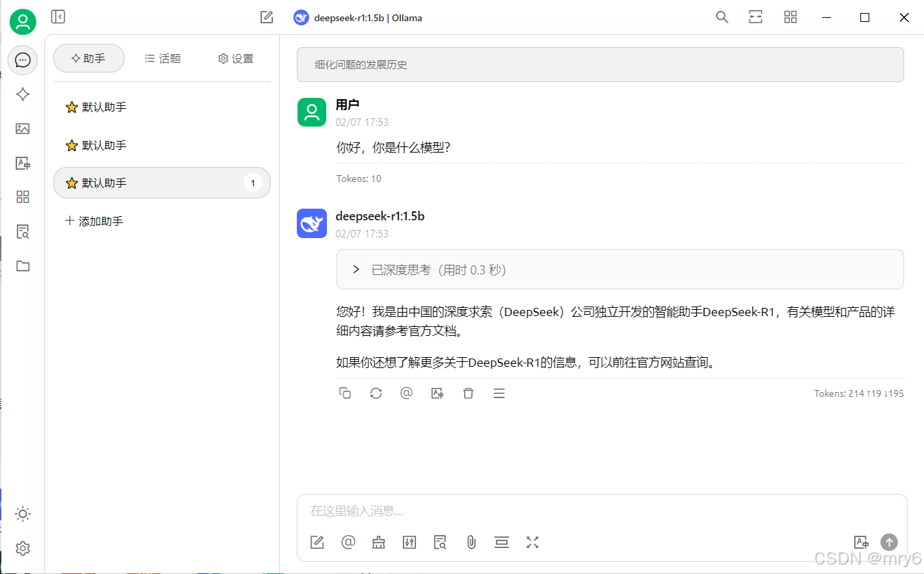Click the send message arrow button

tap(889, 543)
